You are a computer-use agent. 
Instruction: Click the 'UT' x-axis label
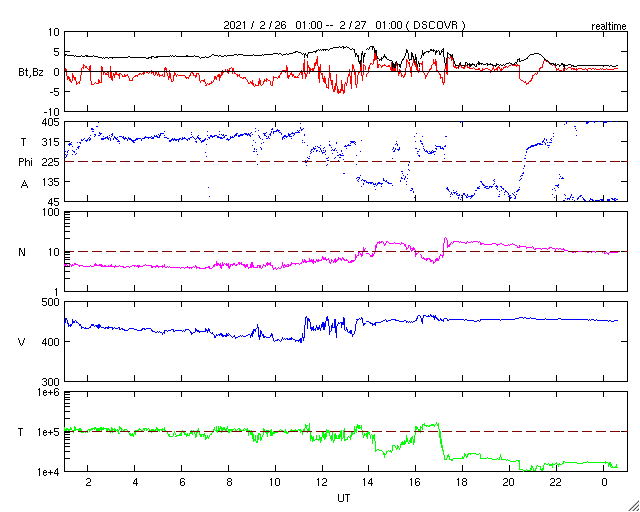tap(344, 498)
